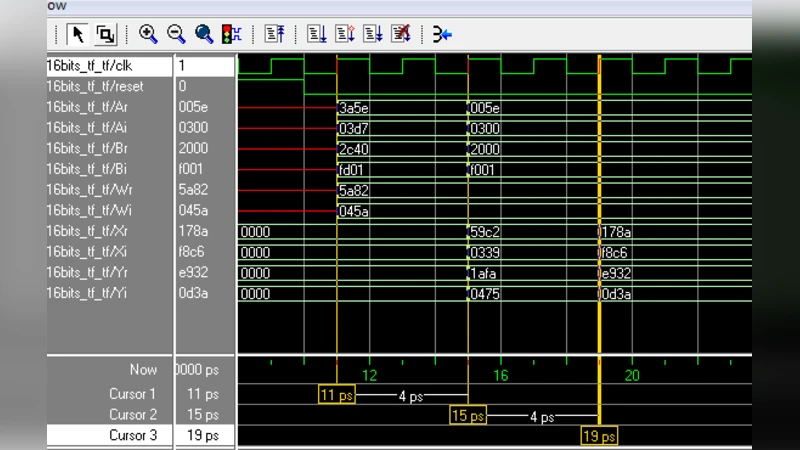Select the Cursor 3 row

tap(132, 435)
